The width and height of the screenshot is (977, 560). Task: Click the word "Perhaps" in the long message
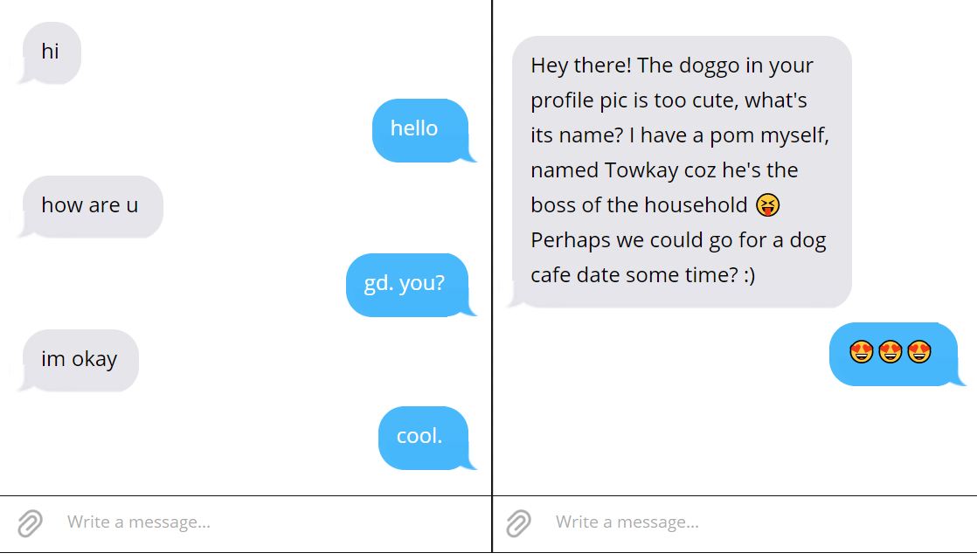(x=568, y=240)
